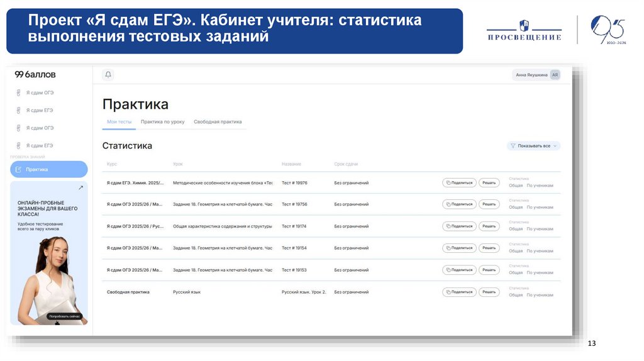Switch to the Практика по уроку tab
Viewport: 644px width, 361px height.
(x=163, y=122)
